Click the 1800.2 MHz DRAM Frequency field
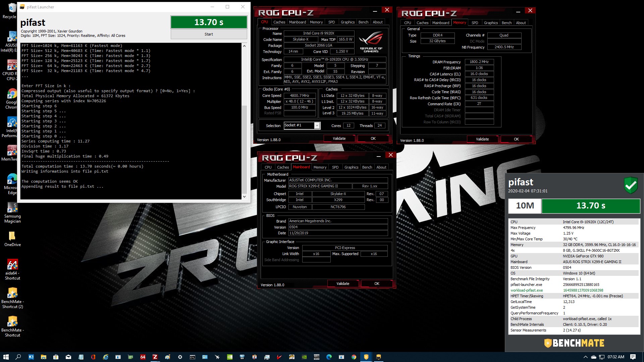Image resolution: width=644 pixels, height=362 pixels. tap(479, 62)
